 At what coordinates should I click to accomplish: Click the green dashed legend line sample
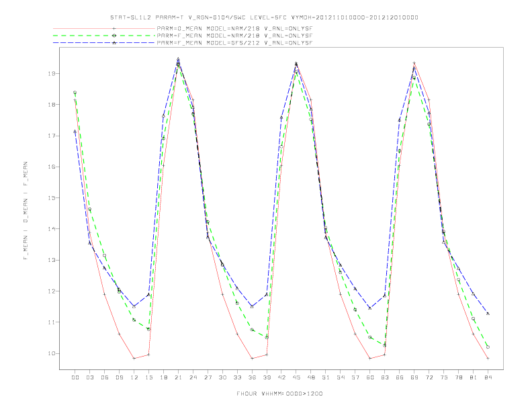coord(104,36)
